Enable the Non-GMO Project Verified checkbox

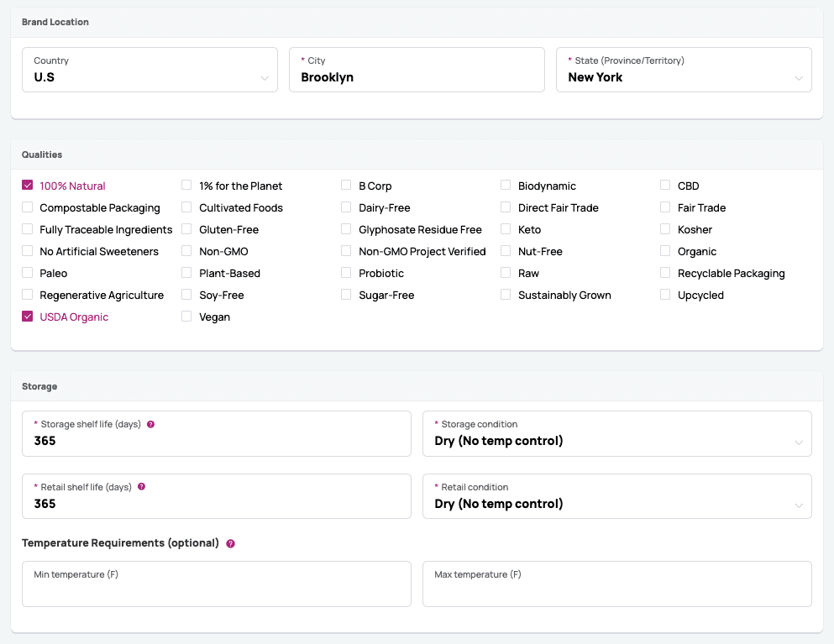[346, 250]
